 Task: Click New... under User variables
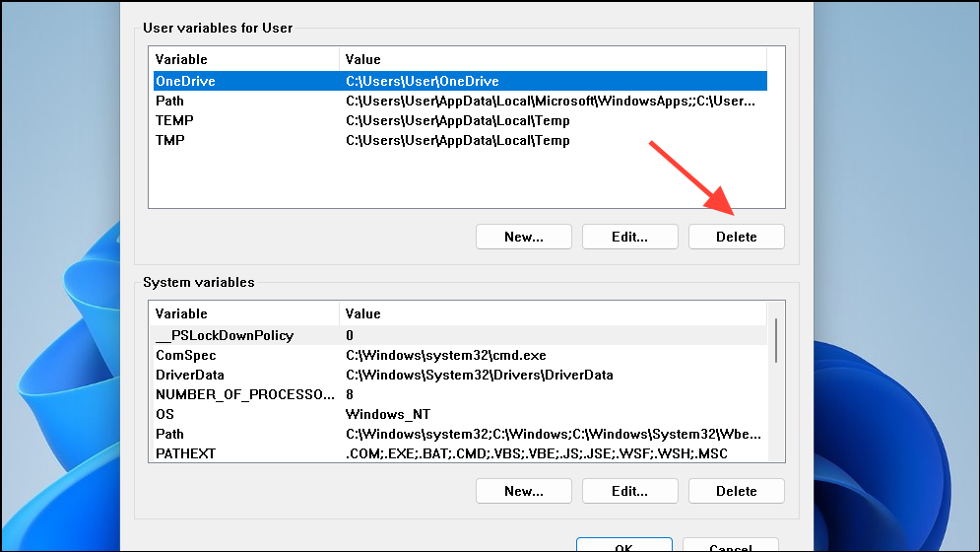point(524,237)
